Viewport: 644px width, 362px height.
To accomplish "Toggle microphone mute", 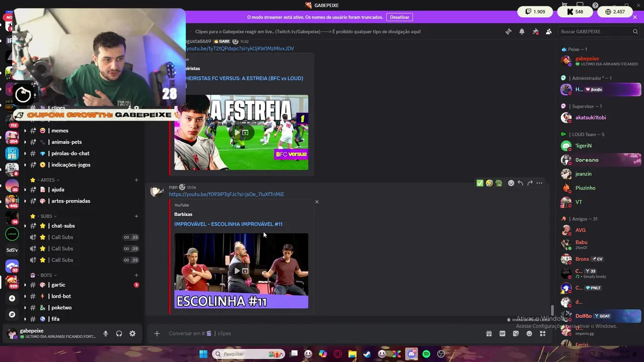I will pyautogui.click(x=106, y=333).
